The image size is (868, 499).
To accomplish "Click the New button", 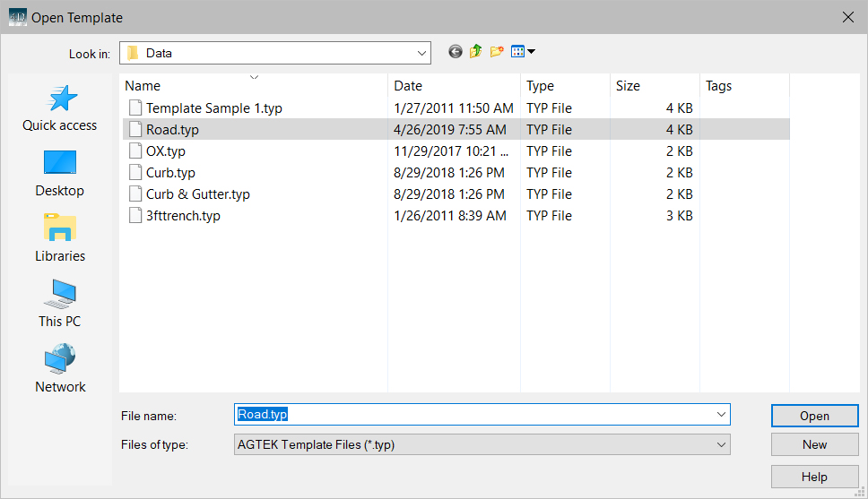I will point(814,444).
